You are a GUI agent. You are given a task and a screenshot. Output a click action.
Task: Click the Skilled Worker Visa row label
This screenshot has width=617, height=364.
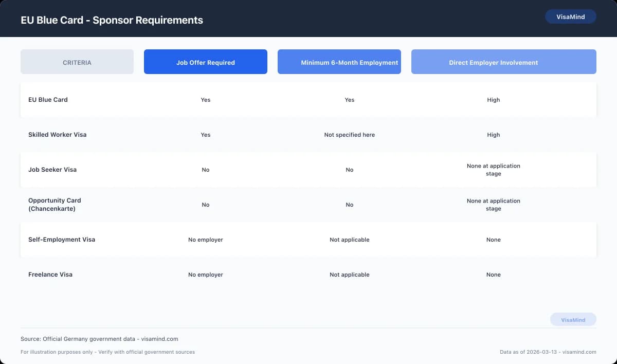pyautogui.click(x=57, y=134)
